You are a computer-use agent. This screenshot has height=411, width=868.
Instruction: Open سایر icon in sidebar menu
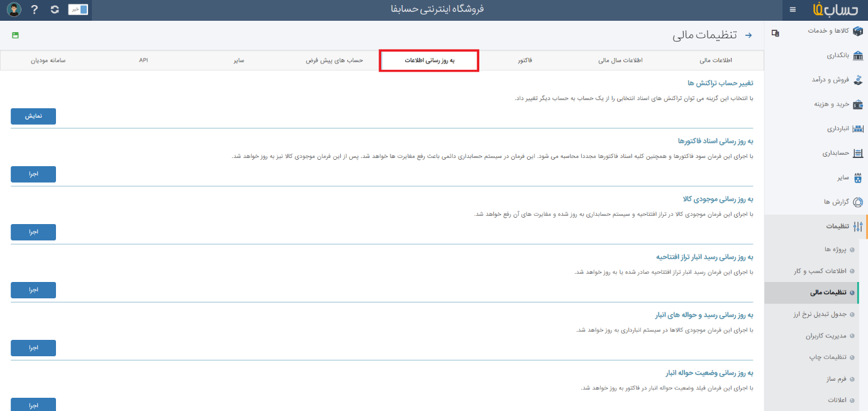[x=858, y=178]
